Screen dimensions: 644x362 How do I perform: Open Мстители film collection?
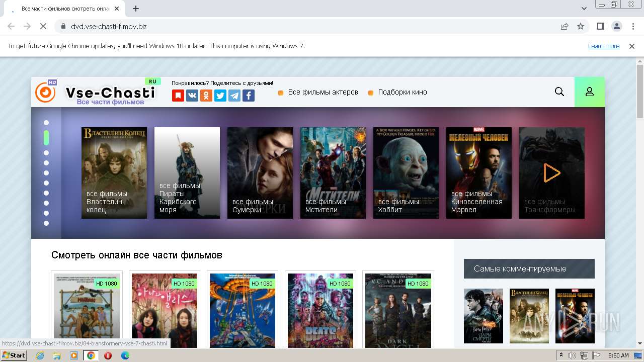click(333, 173)
